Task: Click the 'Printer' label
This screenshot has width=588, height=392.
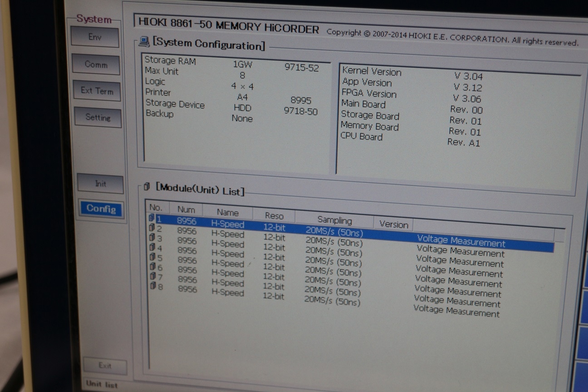Action: (158, 92)
